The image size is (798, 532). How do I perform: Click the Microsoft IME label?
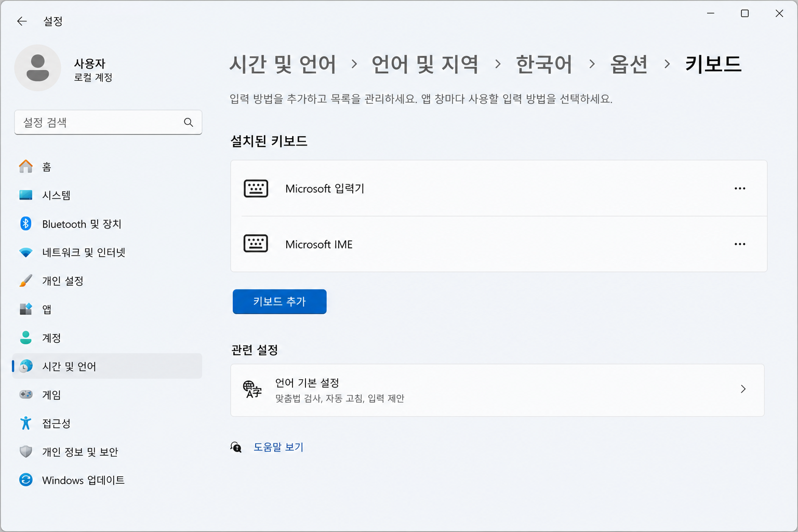pos(319,244)
